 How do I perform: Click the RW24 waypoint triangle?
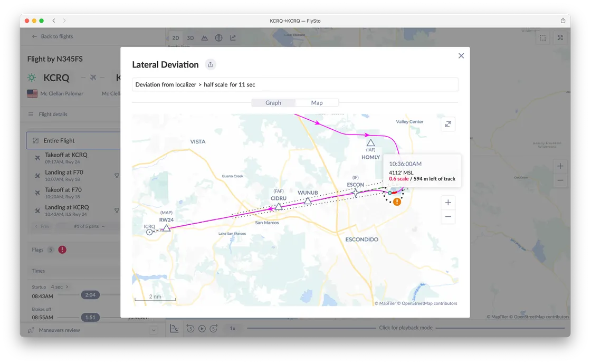click(x=166, y=227)
